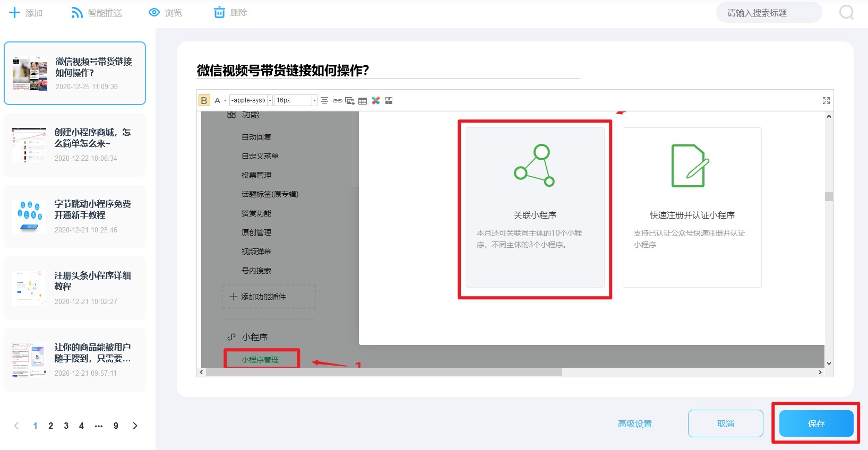868x450 pixels.
Task: Click the insert image icon
Action: point(350,100)
